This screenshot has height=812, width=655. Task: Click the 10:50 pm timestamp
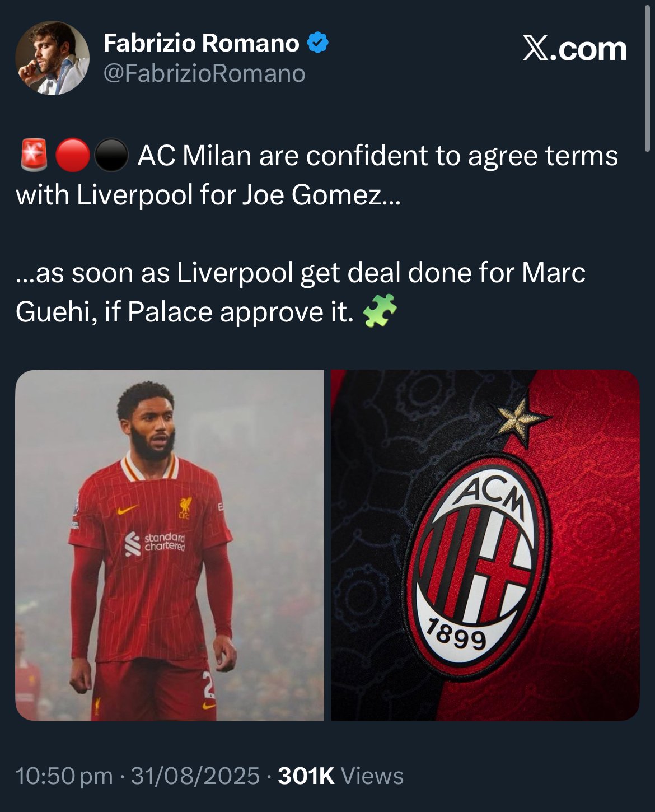(x=64, y=776)
